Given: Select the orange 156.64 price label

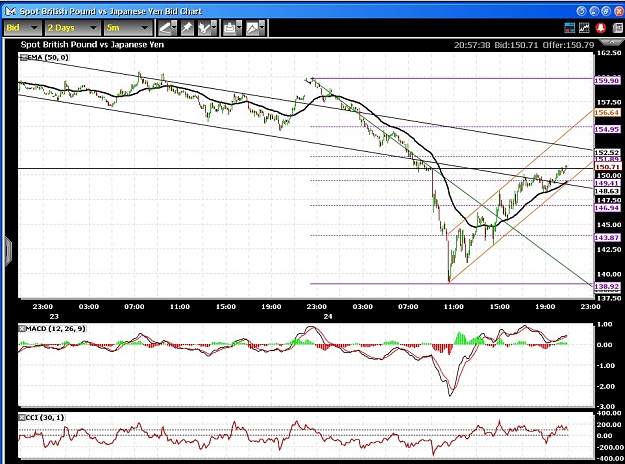Looking at the screenshot, I should [607, 112].
